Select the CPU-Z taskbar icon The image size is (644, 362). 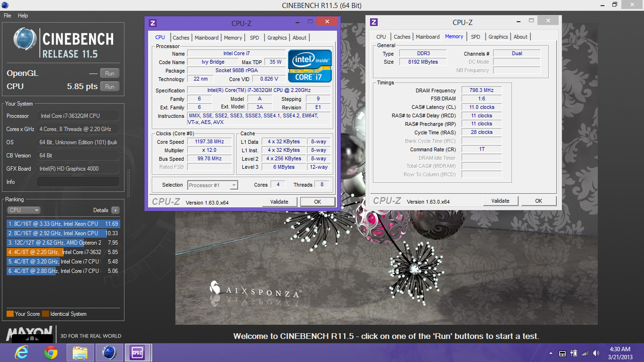137,352
